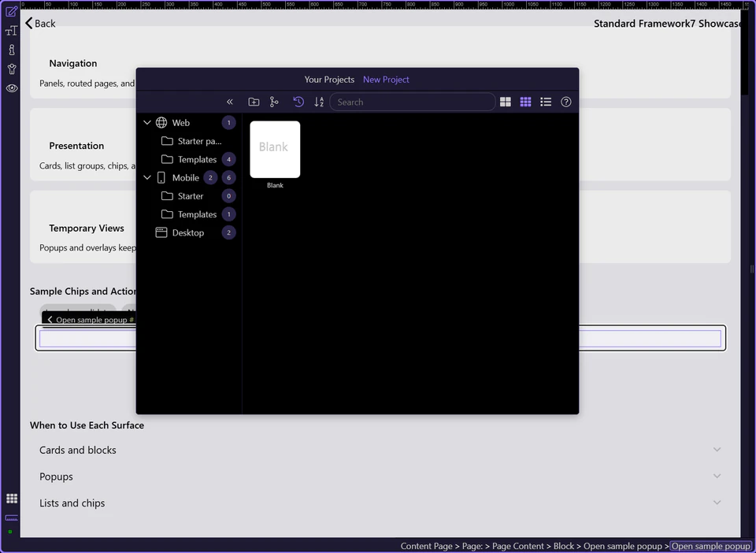
Task: Click the new folder icon in projects toolbar
Action: tap(254, 102)
